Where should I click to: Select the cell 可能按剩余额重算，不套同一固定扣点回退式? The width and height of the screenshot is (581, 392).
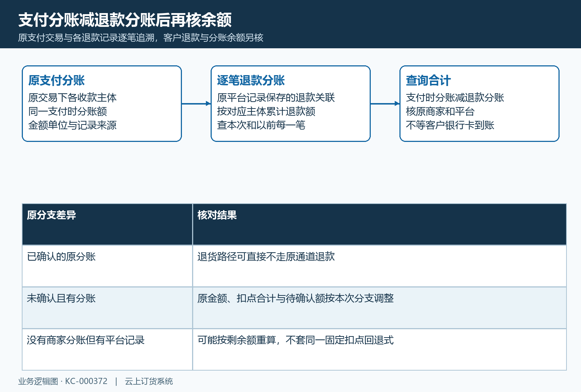pyautogui.click(x=379, y=350)
